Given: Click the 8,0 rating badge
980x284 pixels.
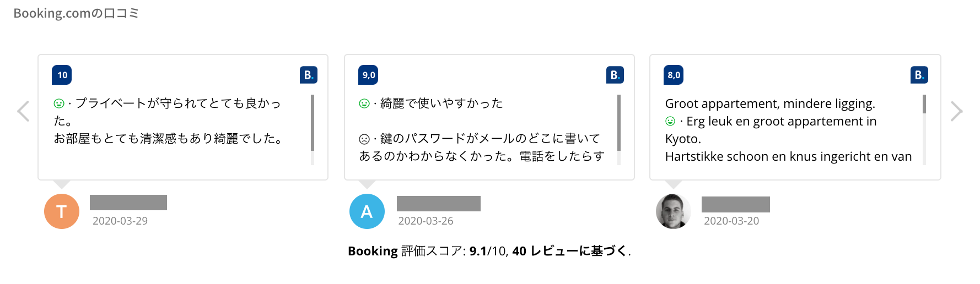Looking at the screenshot, I should (674, 75).
